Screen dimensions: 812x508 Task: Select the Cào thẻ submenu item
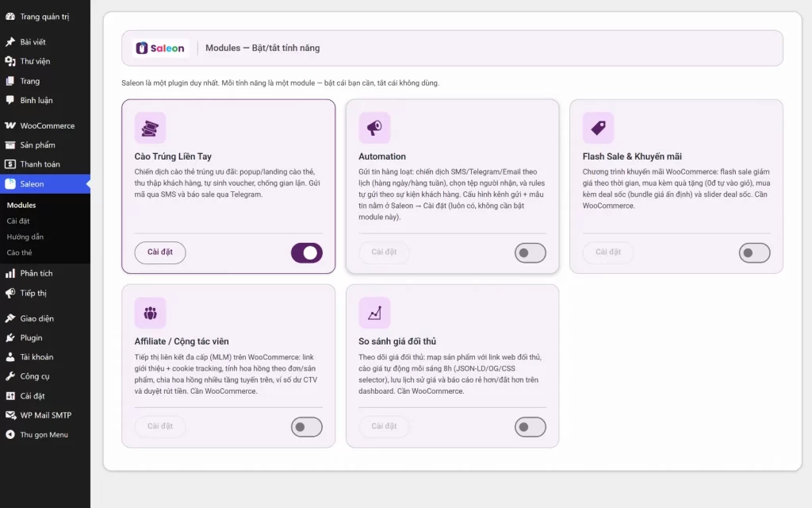[x=19, y=252]
